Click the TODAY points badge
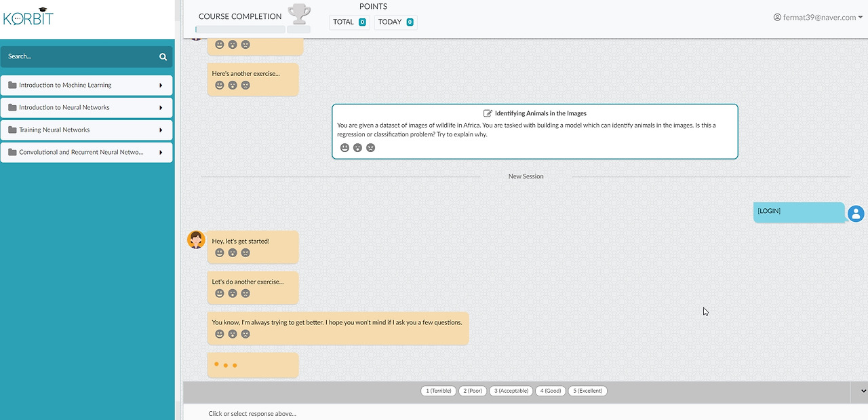This screenshot has height=420, width=868. pos(395,22)
